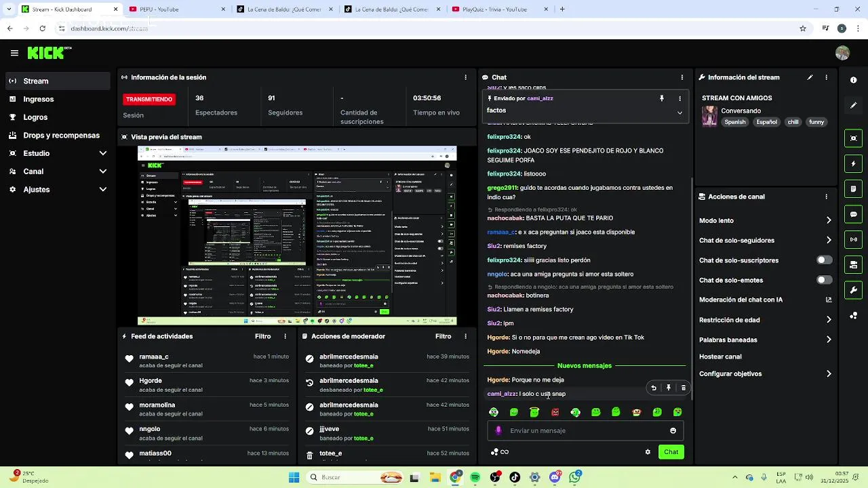Open chat settings gear icon
Screen dimensions: 868x488
point(648,452)
